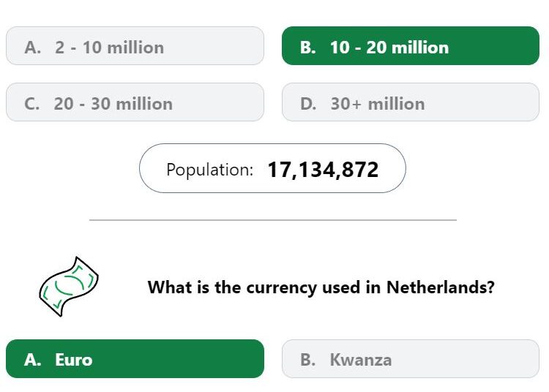Click the 'B.' letter of 10 - 20 million

307,48
